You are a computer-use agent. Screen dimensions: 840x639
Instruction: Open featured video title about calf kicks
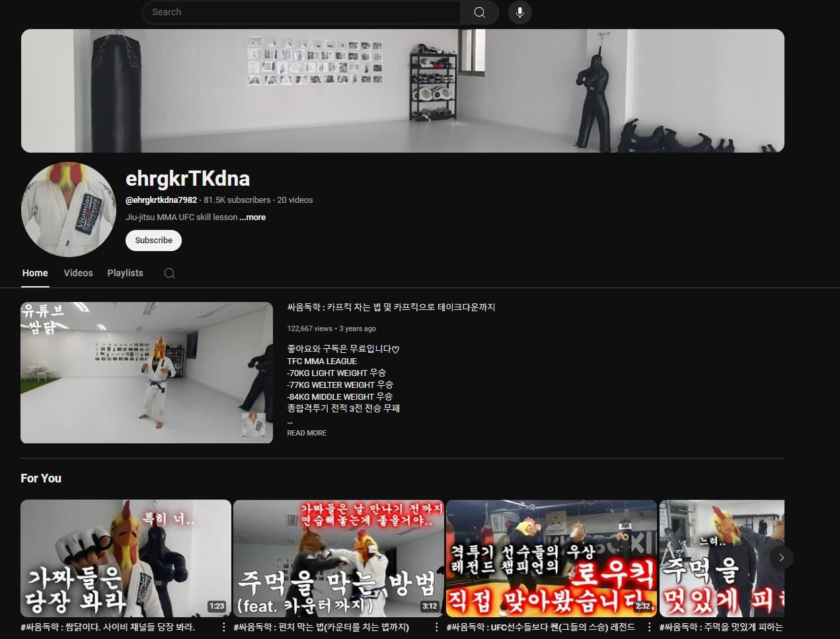coord(391,307)
